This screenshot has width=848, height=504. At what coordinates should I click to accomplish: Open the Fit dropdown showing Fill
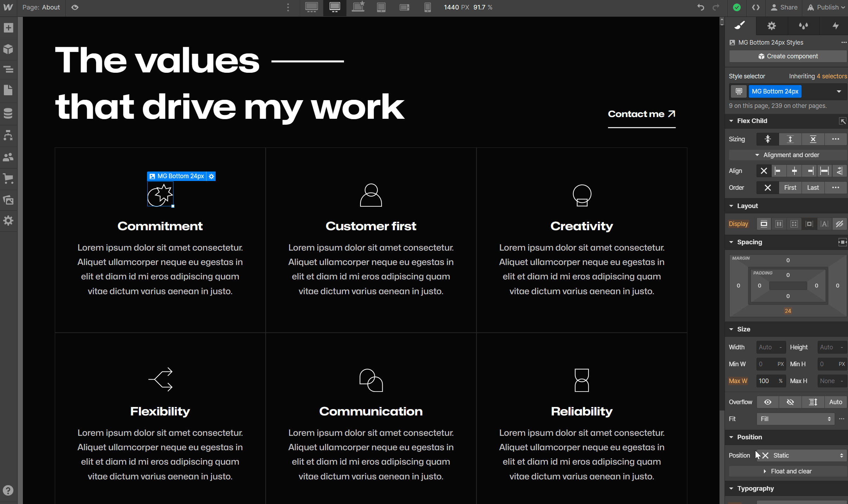click(795, 419)
